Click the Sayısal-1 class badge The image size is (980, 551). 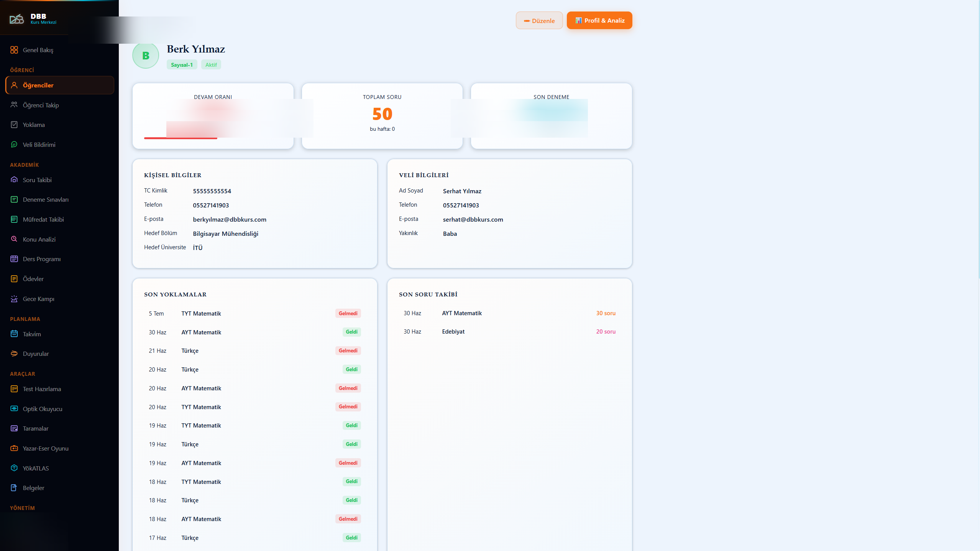click(x=182, y=65)
